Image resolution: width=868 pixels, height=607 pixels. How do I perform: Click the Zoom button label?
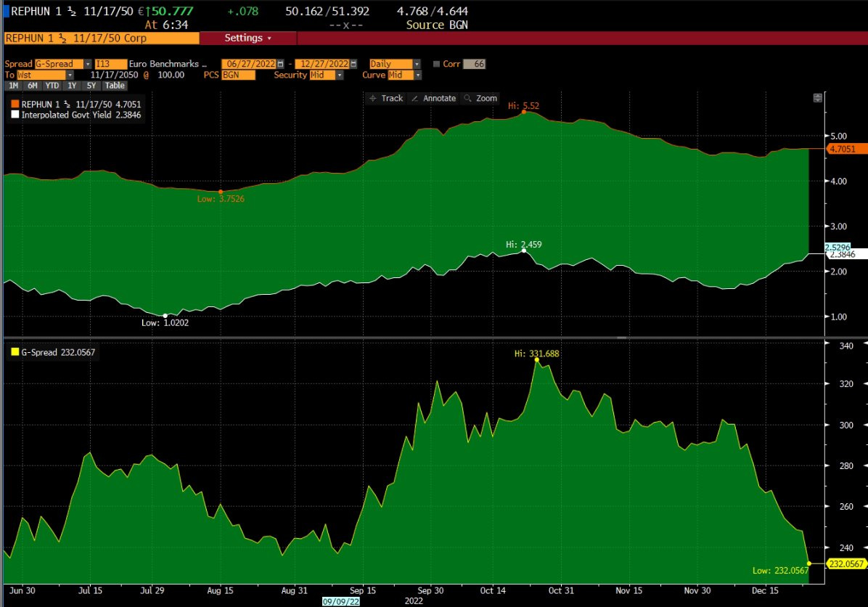[486, 99]
